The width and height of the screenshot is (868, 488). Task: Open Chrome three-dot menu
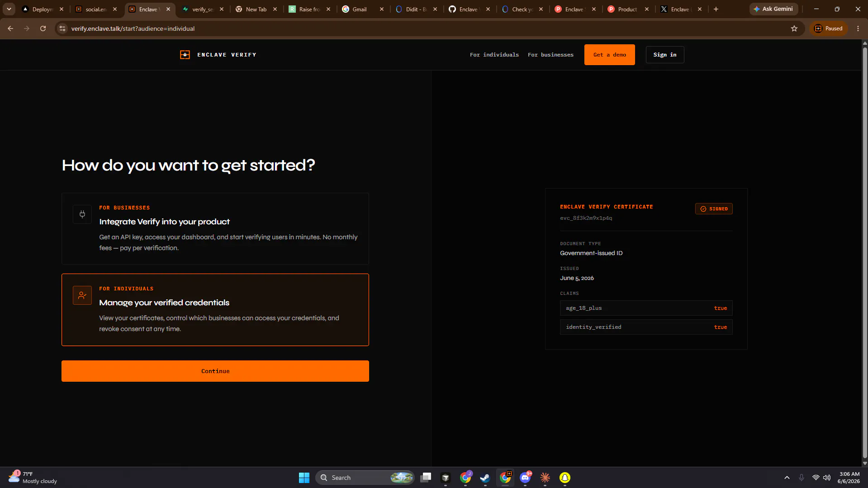858,28
